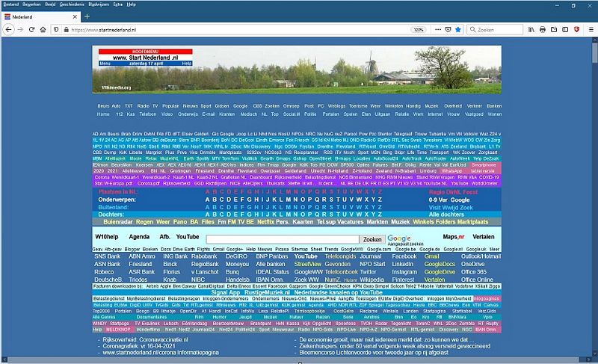Open the Vertalen link beside Maps
598x364 pixels.
pos(483,237)
